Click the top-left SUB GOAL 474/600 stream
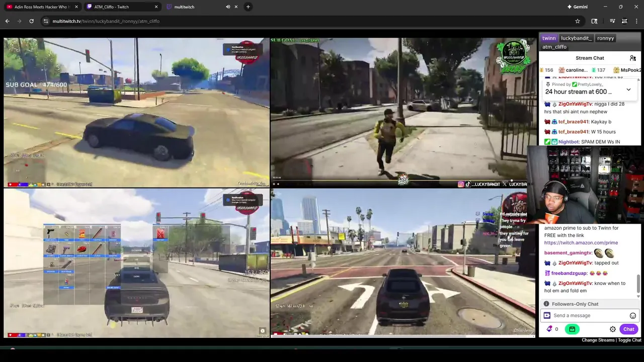Viewport: 644px width, 362px height. click(136, 112)
